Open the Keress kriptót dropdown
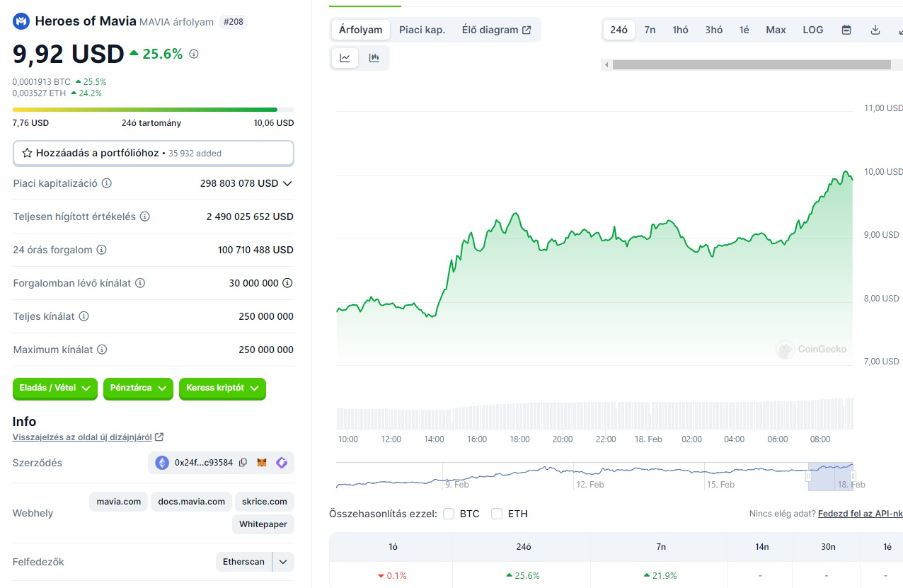Image resolution: width=903 pixels, height=588 pixels. [222, 388]
